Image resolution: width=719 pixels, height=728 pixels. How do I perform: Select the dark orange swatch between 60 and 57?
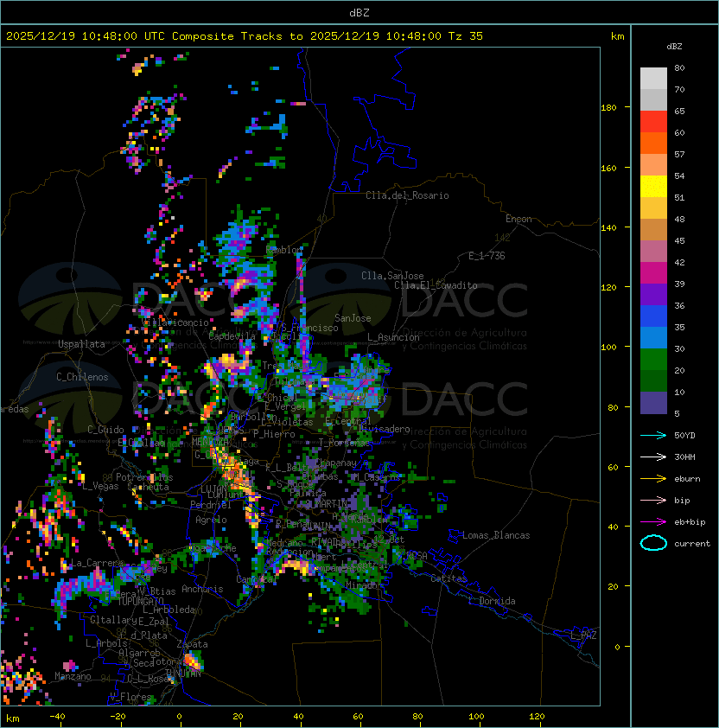click(653, 143)
